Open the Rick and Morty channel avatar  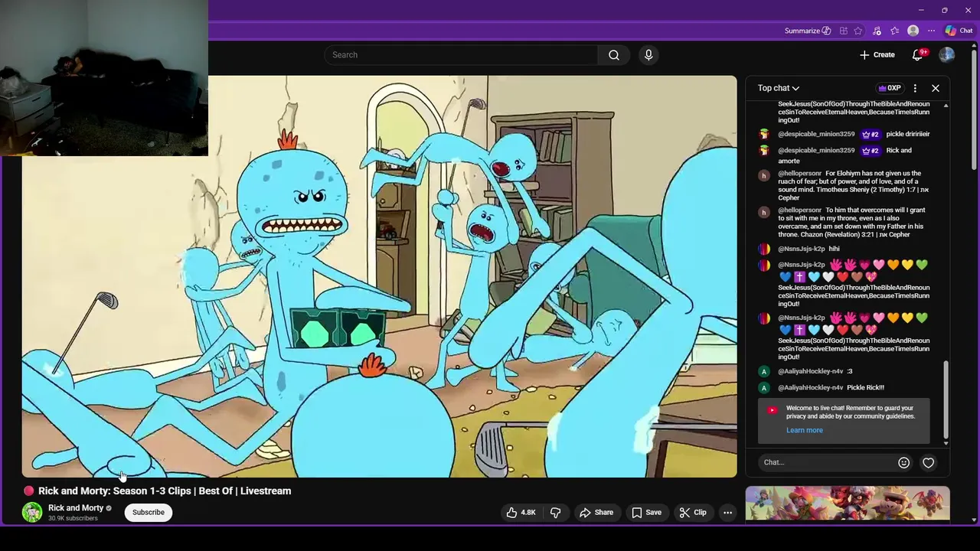tap(32, 512)
